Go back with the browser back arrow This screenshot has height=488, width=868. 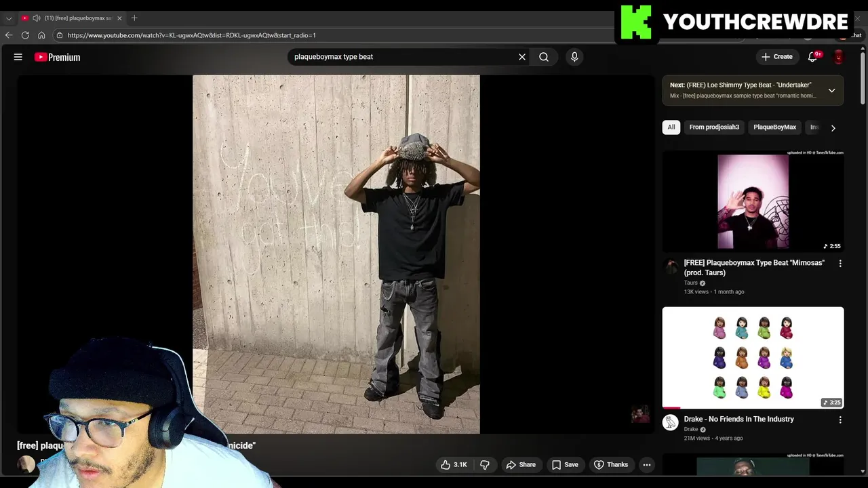(x=9, y=35)
